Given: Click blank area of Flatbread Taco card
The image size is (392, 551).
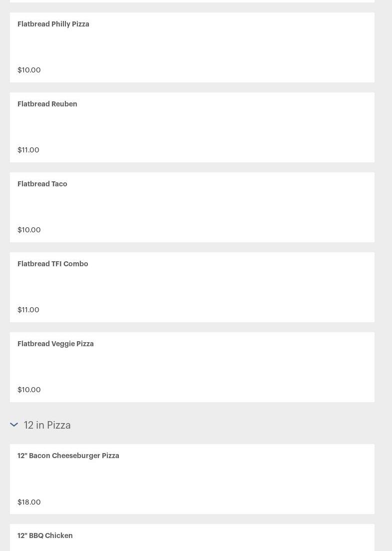Looking at the screenshot, I should pyautogui.click(x=225, y=207).
